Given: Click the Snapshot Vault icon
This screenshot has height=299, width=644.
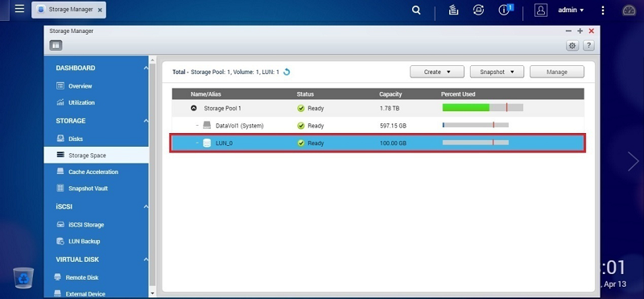Looking at the screenshot, I should 60,188.
